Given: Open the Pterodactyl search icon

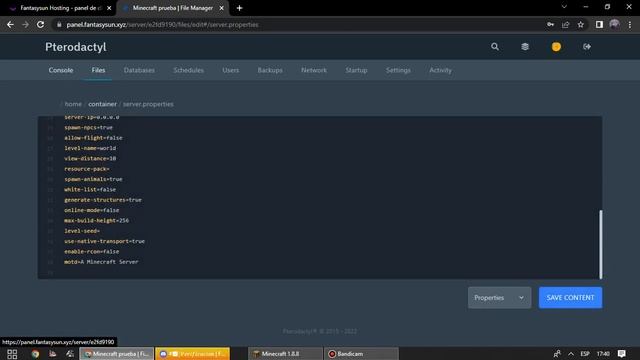Looking at the screenshot, I should tap(495, 47).
